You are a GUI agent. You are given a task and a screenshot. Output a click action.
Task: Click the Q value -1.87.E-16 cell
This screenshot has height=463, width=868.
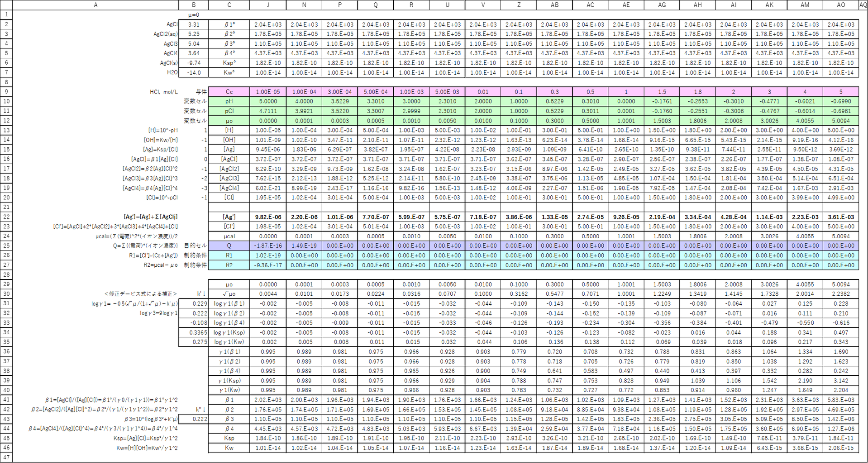point(268,246)
